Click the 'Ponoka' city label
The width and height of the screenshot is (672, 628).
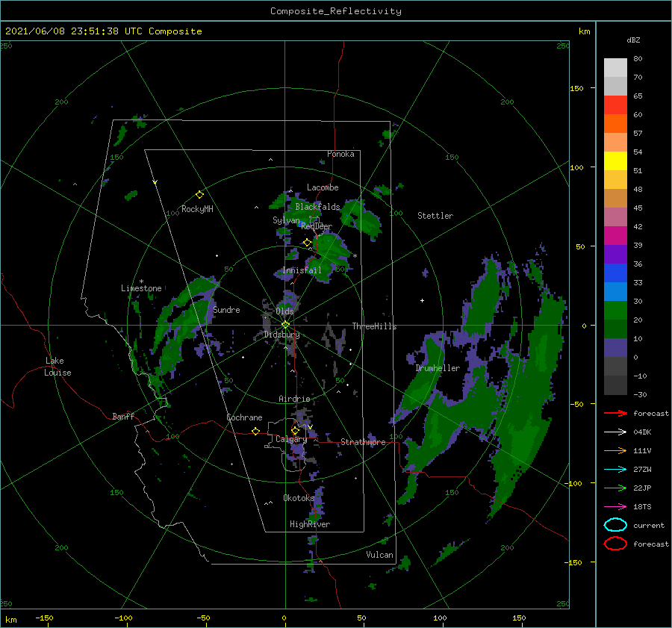pyautogui.click(x=340, y=154)
